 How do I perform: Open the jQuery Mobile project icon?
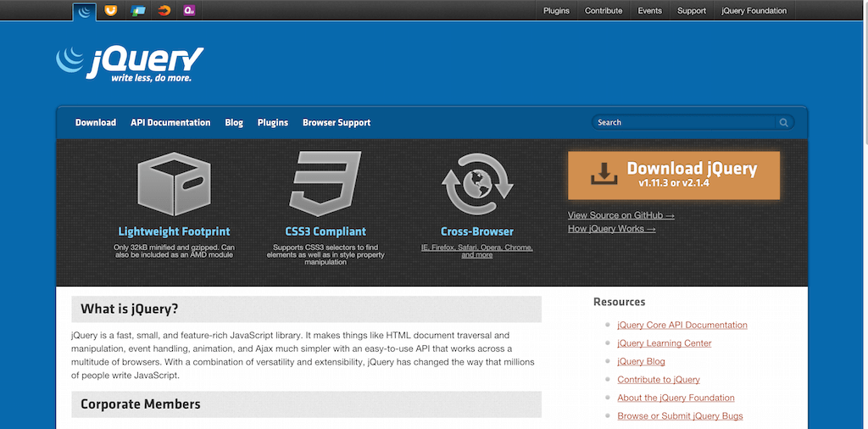pos(137,10)
